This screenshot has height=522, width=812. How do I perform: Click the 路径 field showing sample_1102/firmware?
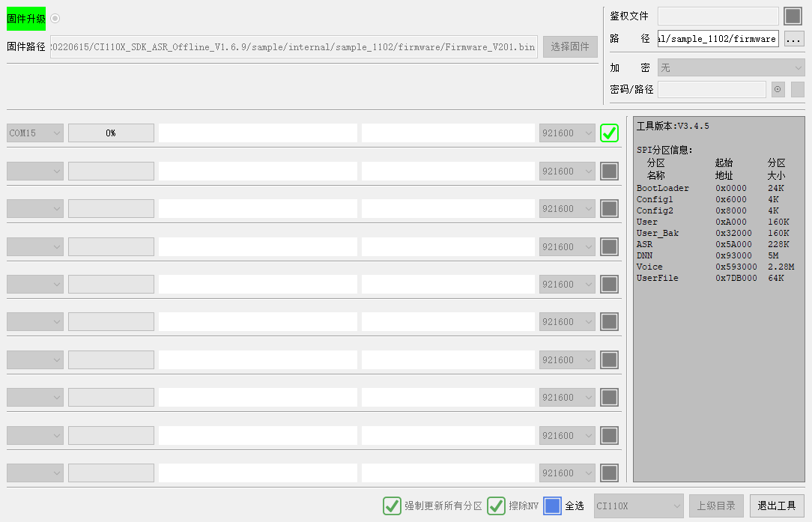(718, 39)
